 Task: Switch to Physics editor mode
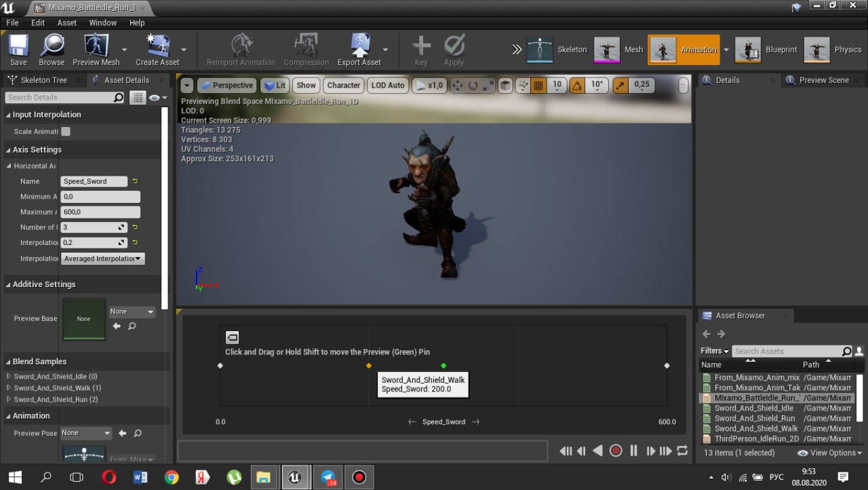833,50
